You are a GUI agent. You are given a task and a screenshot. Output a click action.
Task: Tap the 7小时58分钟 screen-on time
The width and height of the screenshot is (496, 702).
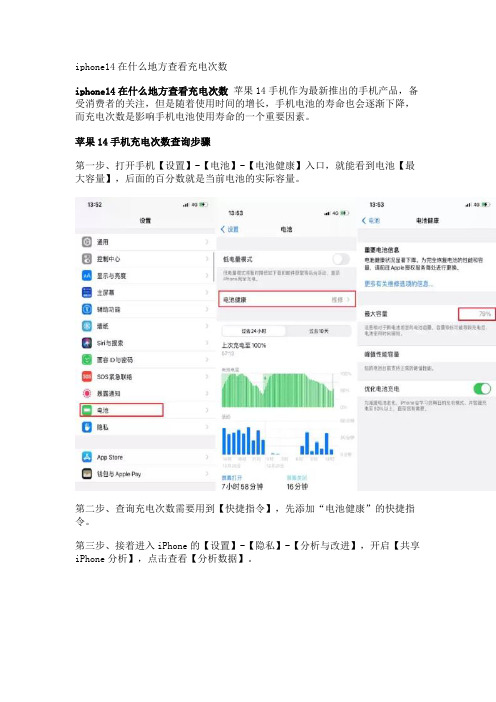[x=242, y=486]
